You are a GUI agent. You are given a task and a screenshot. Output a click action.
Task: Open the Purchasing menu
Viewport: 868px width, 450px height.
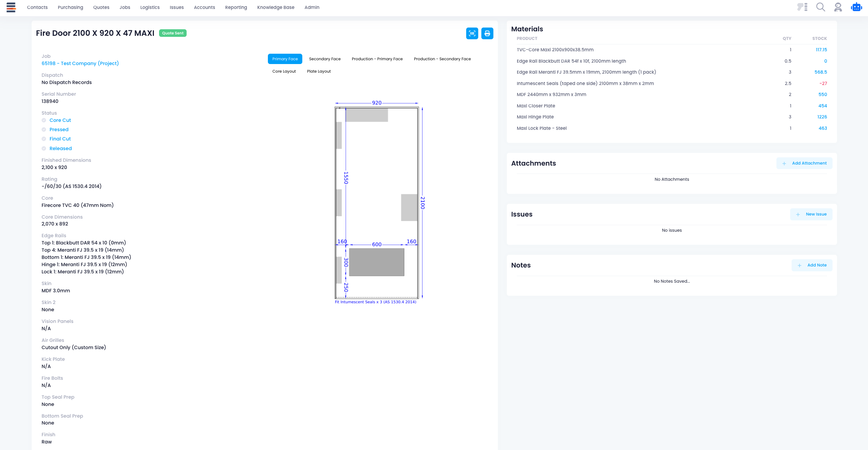[70, 7]
